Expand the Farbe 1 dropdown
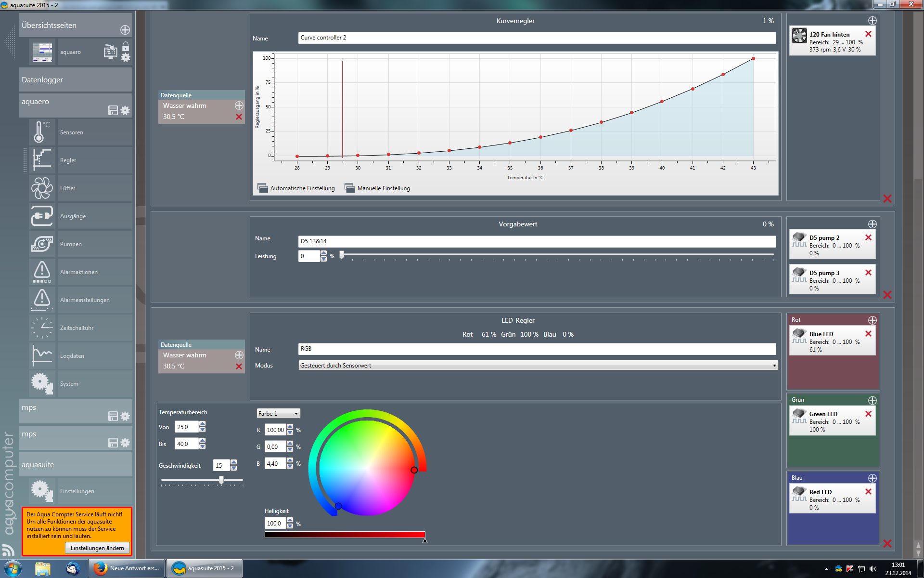This screenshot has height=578, width=924. (278, 413)
